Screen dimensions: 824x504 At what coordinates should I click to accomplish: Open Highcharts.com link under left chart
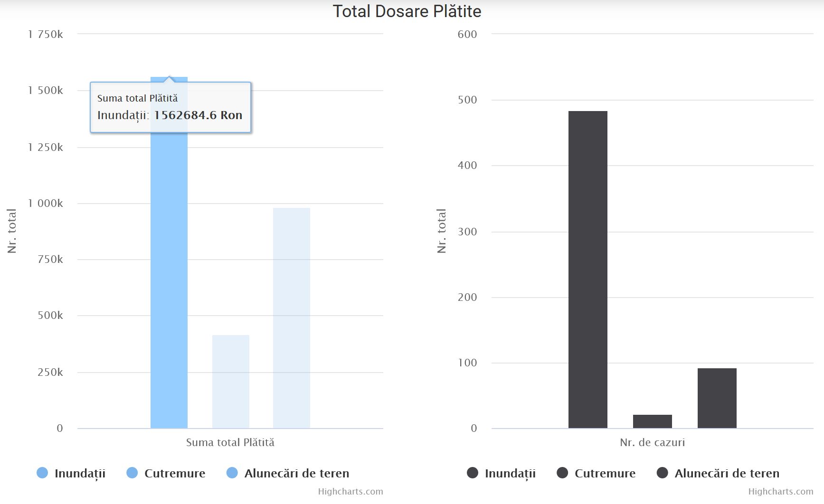pyautogui.click(x=350, y=492)
